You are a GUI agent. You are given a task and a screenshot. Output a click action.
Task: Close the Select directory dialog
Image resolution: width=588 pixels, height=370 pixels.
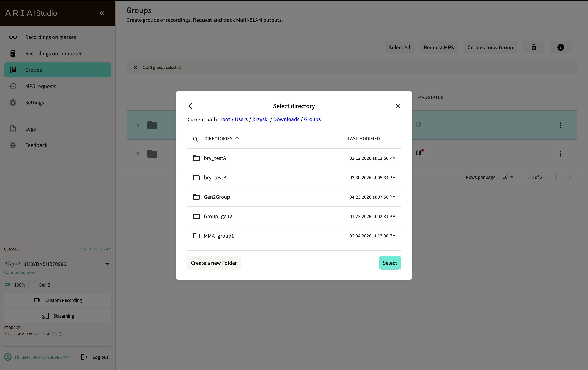pos(398,106)
